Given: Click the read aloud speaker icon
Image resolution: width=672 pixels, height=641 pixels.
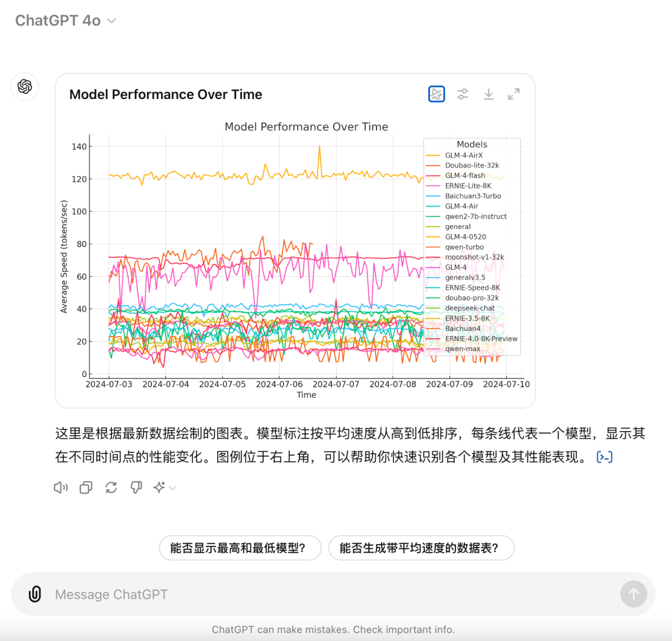Looking at the screenshot, I should 61,488.
